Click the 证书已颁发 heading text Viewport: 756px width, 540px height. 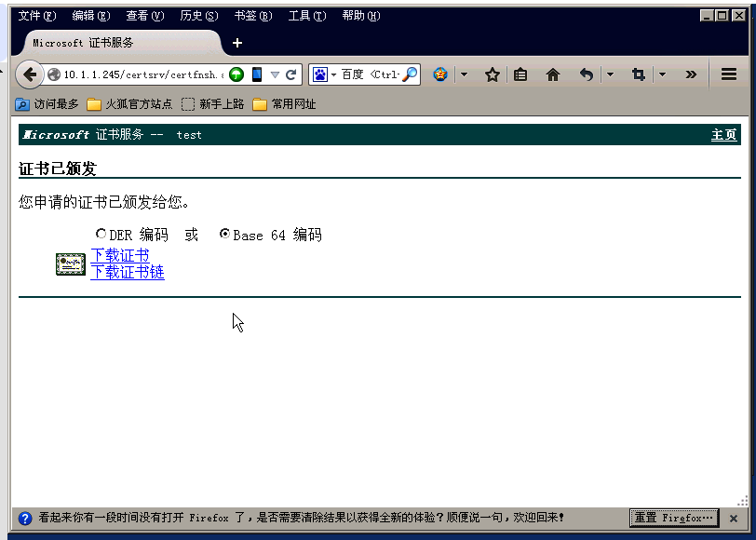pyautogui.click(x=58, y=169)
